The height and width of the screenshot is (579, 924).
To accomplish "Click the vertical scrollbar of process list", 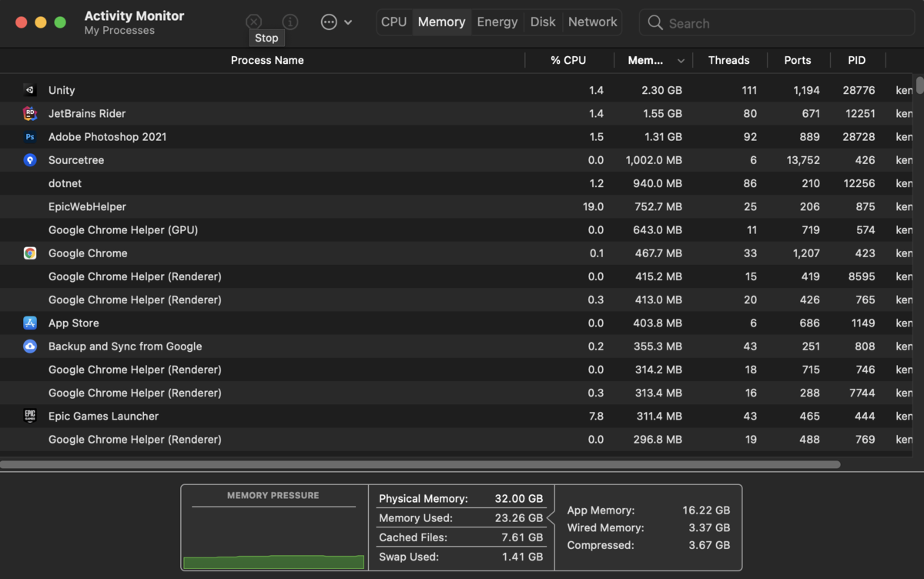I will 919,86.
